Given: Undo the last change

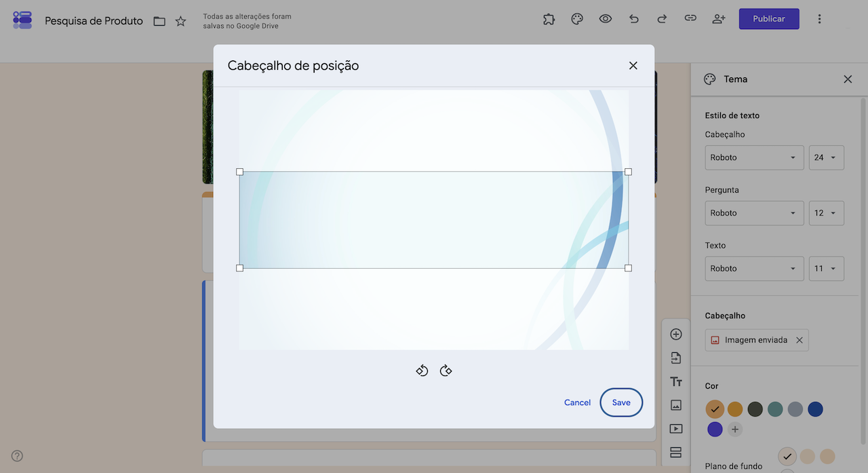Looking at the screenshot, I should tap(634, 19).
